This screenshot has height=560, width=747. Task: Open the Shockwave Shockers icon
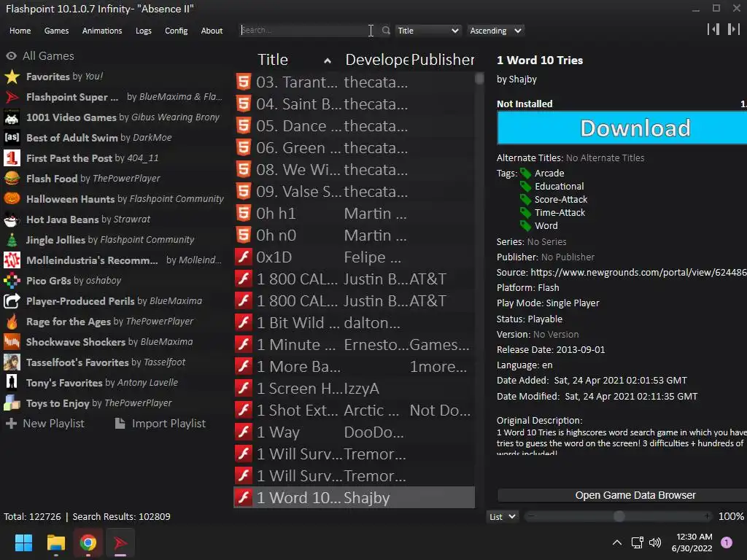pos(12,342)
